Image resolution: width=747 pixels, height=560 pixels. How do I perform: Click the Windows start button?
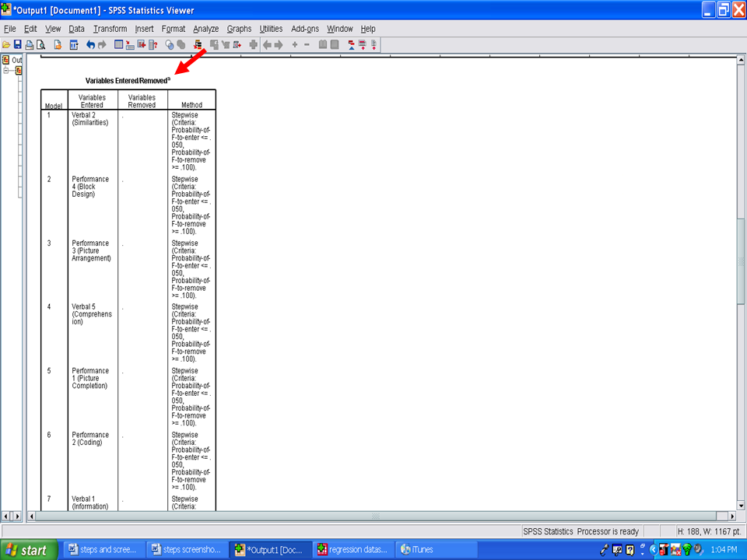(28, 550)
